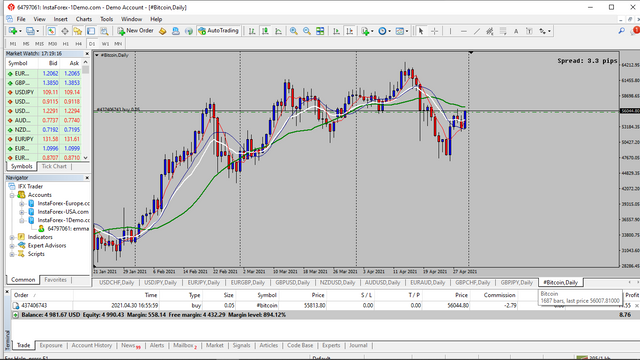Open the Journal tab in Terminal

click(358, 345)
